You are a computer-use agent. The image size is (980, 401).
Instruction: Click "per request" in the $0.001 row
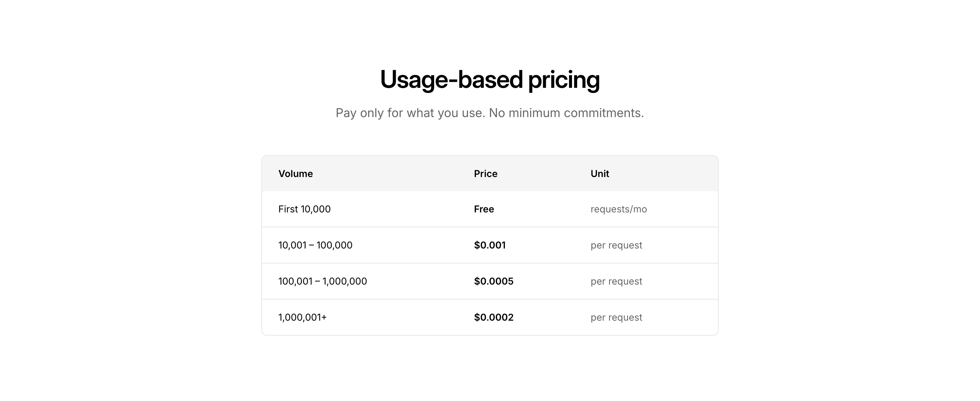click(616, 245)
